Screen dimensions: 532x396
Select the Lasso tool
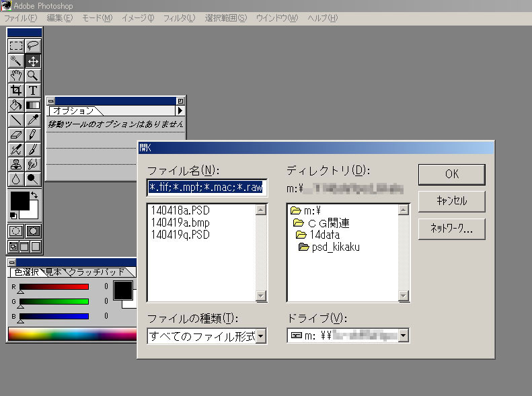33,46
